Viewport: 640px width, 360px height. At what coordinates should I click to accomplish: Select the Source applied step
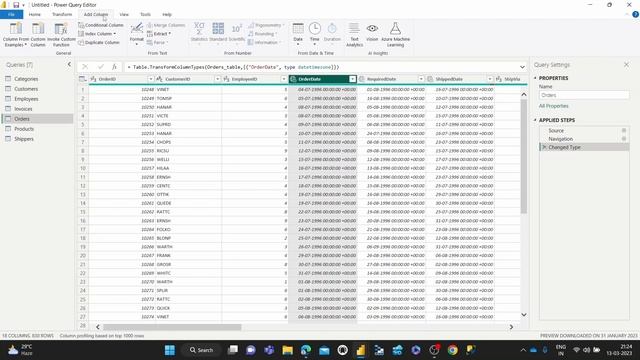tap(556, 131)
